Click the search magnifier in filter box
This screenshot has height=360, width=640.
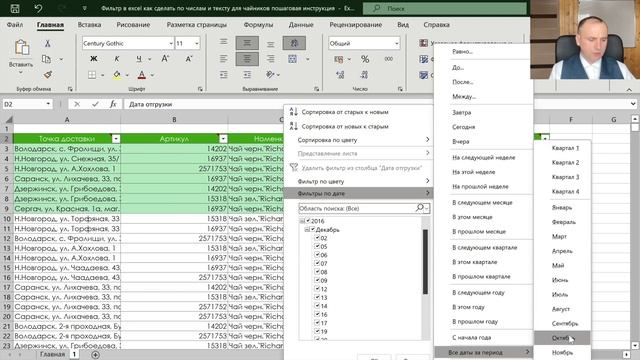[420, 208]
